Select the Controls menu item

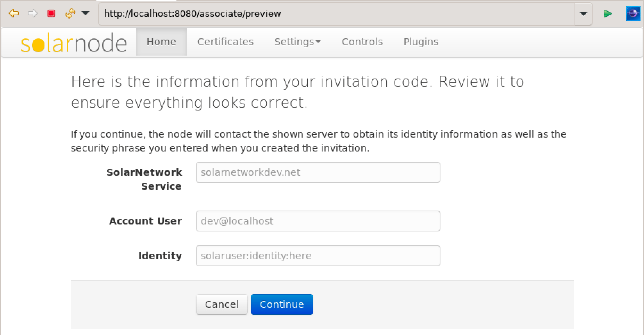362,42
